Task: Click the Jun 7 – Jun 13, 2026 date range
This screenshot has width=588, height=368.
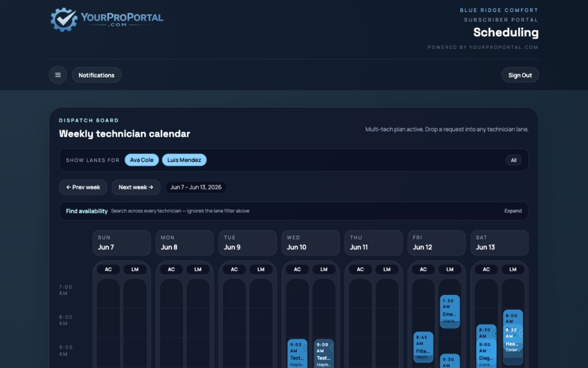Action: coord(196,187)
